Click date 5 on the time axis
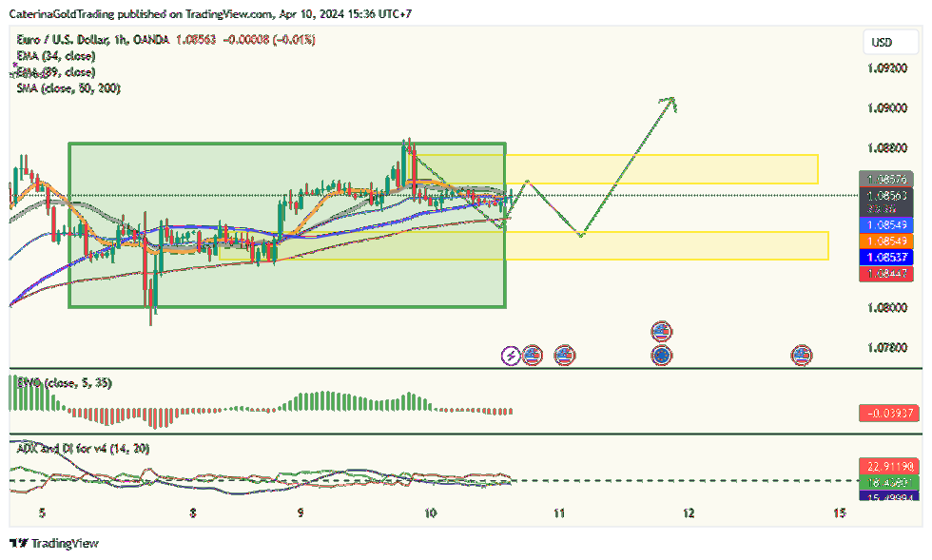Image resolution: width=932 pixels, height=560 pixels. pos(42,512)
